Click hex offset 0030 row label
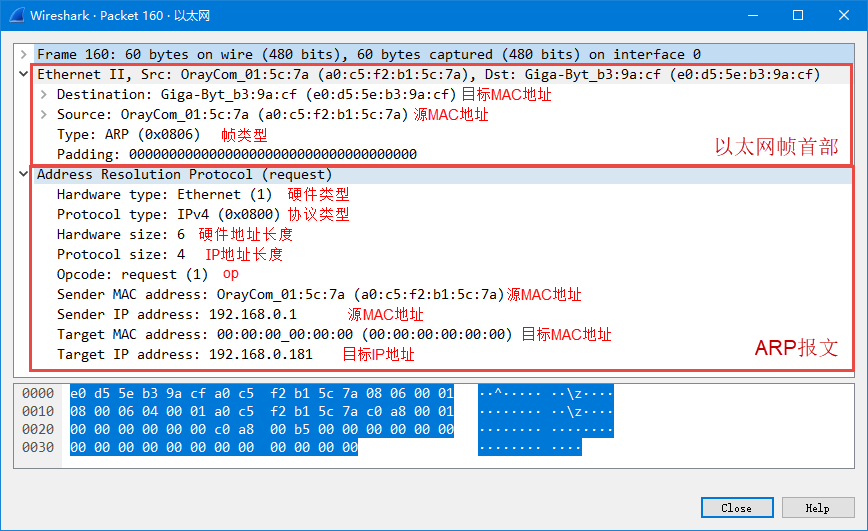Image resolution: width=868 pixels, height=531 pixels. [38, 447]
